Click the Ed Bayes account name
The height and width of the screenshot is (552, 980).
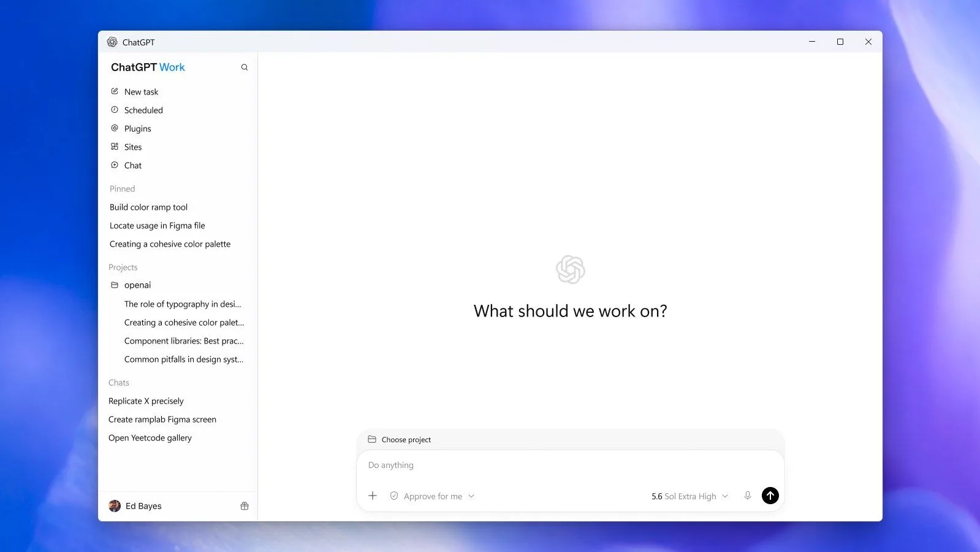tap(143, 506)
